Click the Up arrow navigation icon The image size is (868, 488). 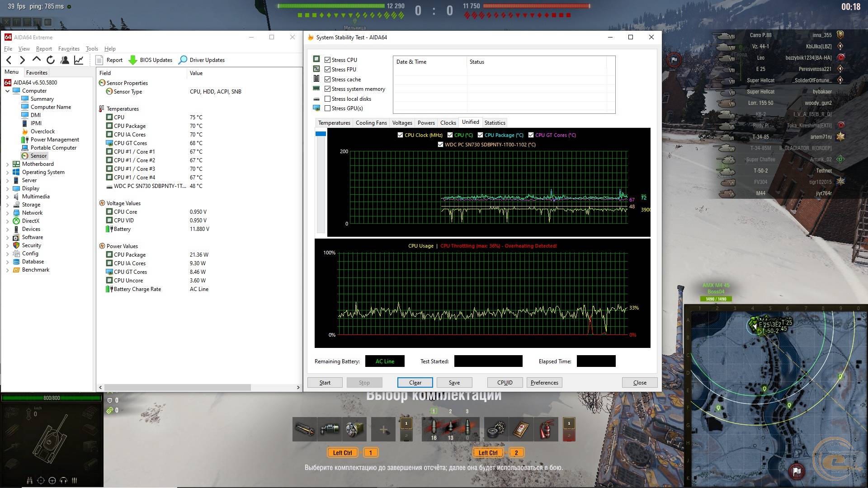[x=37, y=60]
